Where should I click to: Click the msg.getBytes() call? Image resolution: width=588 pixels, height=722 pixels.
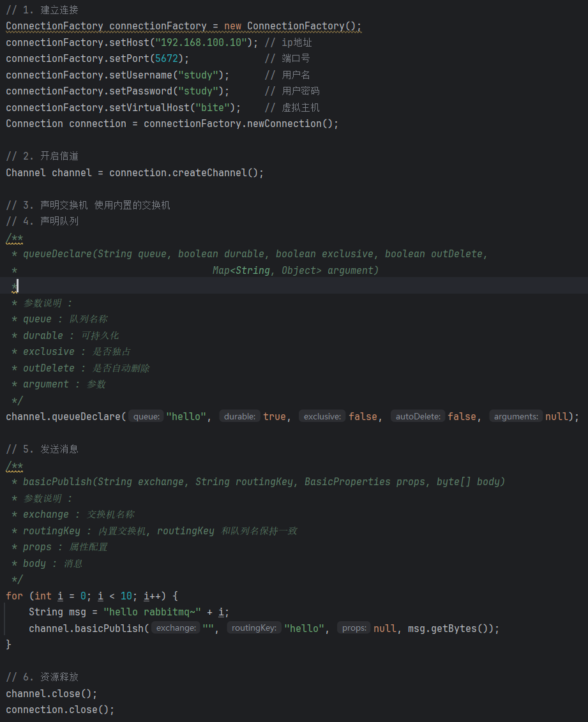click(448, 629)
